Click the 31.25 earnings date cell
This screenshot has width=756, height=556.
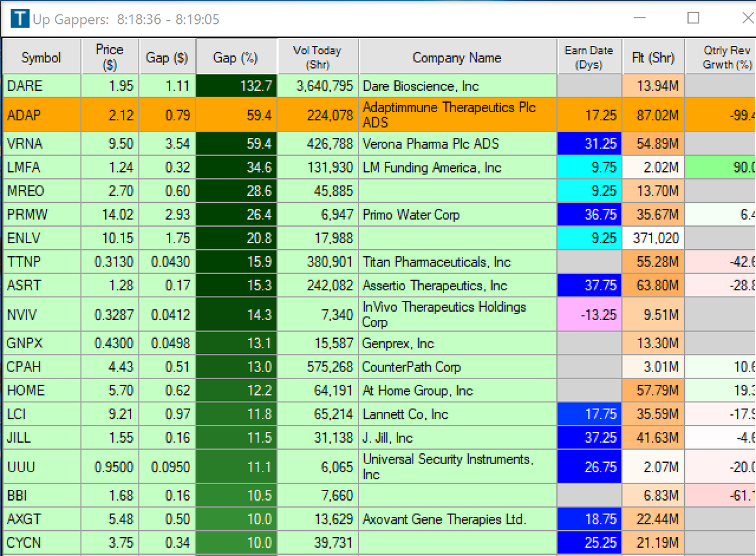[590, 144]
